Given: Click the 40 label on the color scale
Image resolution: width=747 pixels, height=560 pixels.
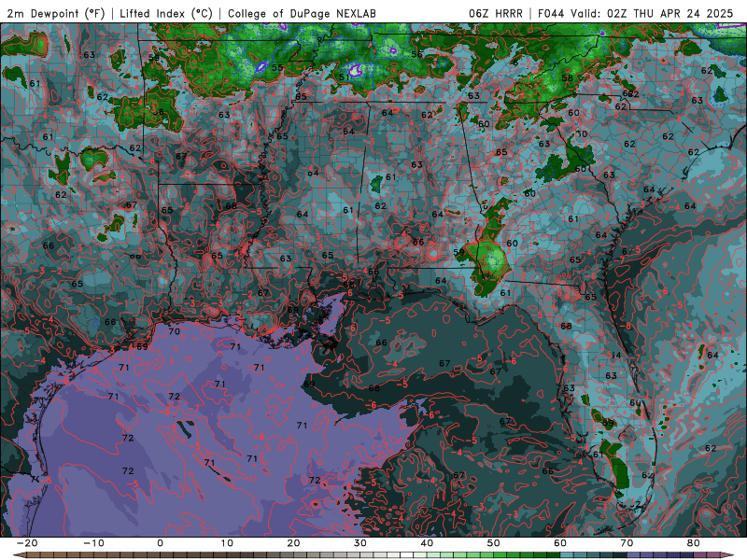Looking at the screenshot, I should (427, 543).
